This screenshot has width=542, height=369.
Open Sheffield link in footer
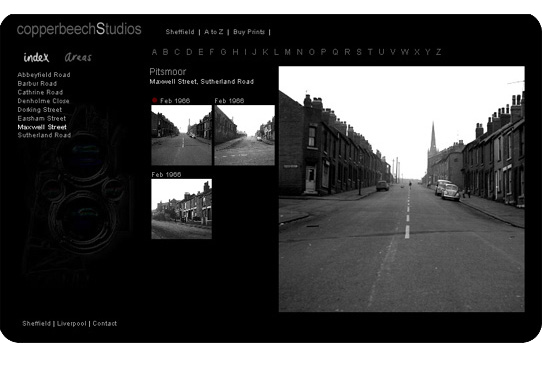pos(37,323)
